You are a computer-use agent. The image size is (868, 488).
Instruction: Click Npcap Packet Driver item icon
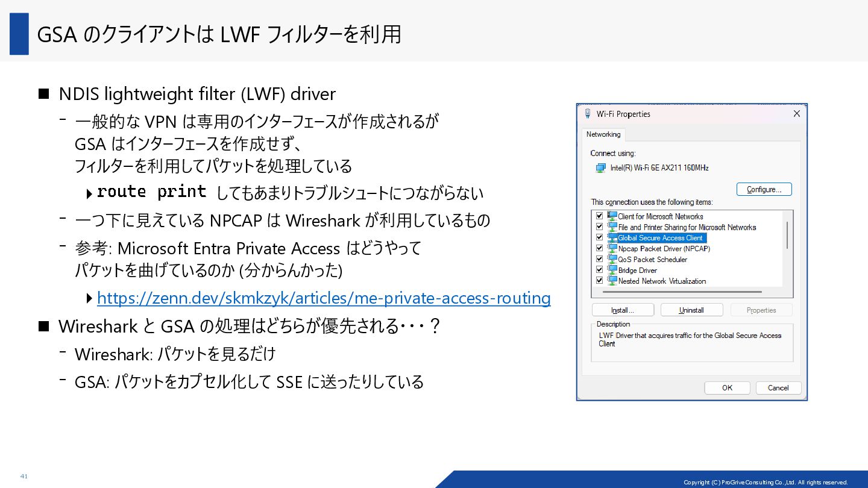coord(612,248)
